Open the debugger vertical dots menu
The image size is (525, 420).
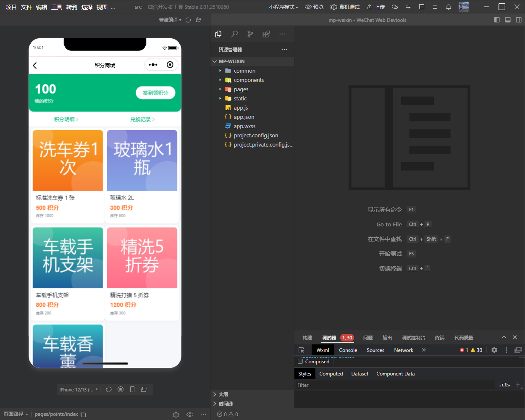tap(506, 350)
